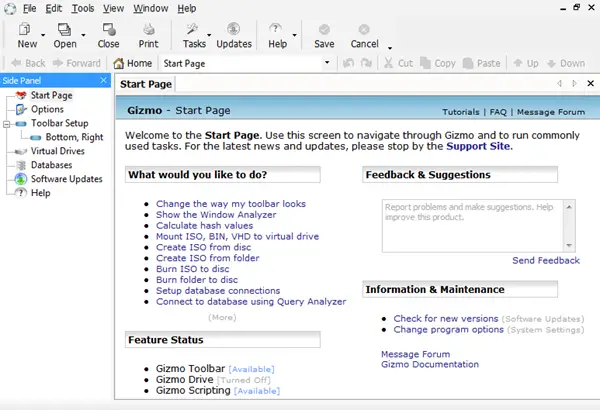Click the FAQ header link
600x410 pixels.
click(498, 112)
